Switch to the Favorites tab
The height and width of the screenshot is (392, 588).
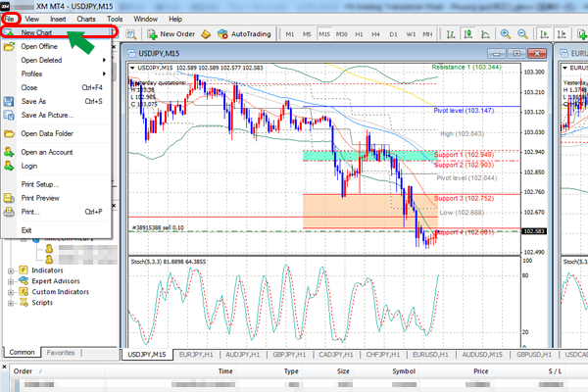61,353
